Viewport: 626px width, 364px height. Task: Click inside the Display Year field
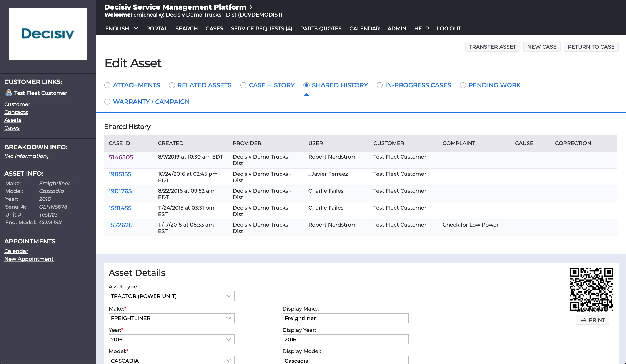pyautogui.click(x=345, y=339)
